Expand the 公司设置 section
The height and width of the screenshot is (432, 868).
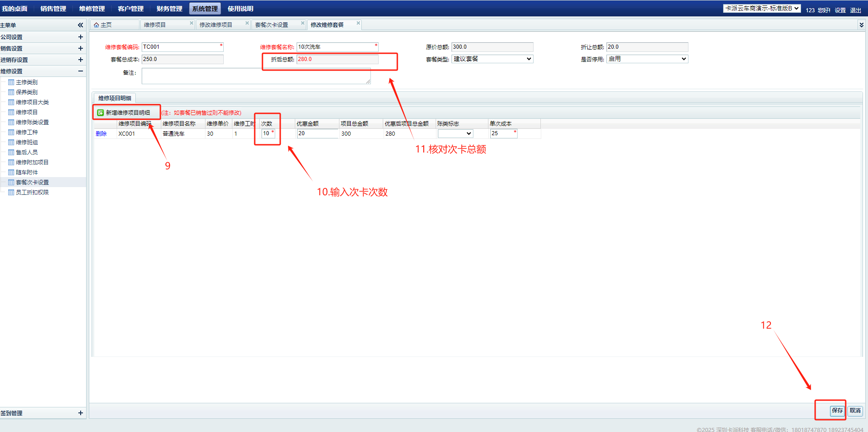[80, 37]
